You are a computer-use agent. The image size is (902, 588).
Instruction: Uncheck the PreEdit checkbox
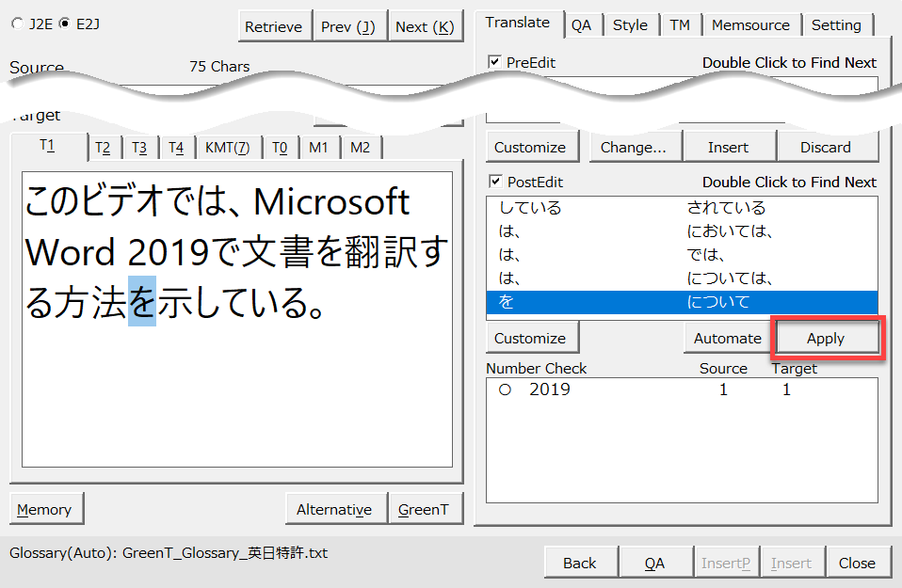click(x=494, y=62)
